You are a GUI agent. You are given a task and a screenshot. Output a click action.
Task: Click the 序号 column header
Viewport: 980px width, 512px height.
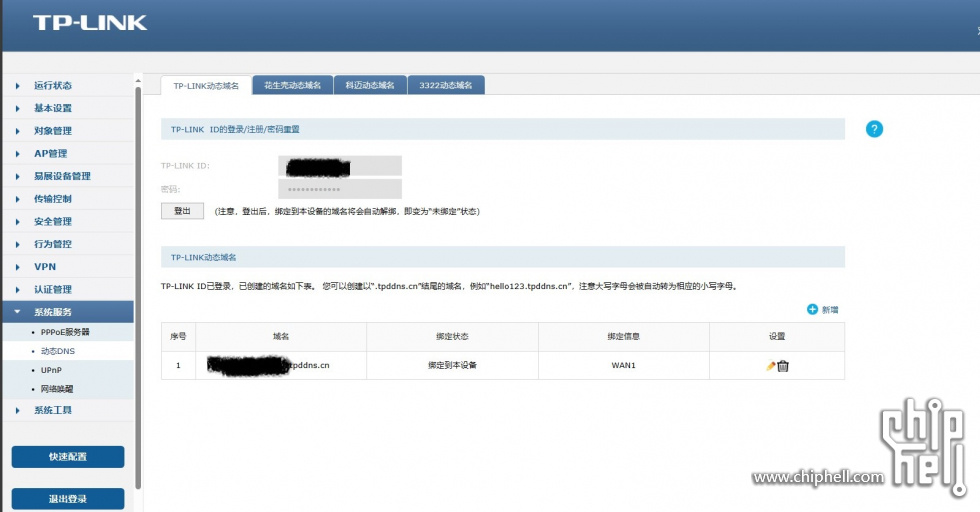pyautogui.click(x=178, y=336)
